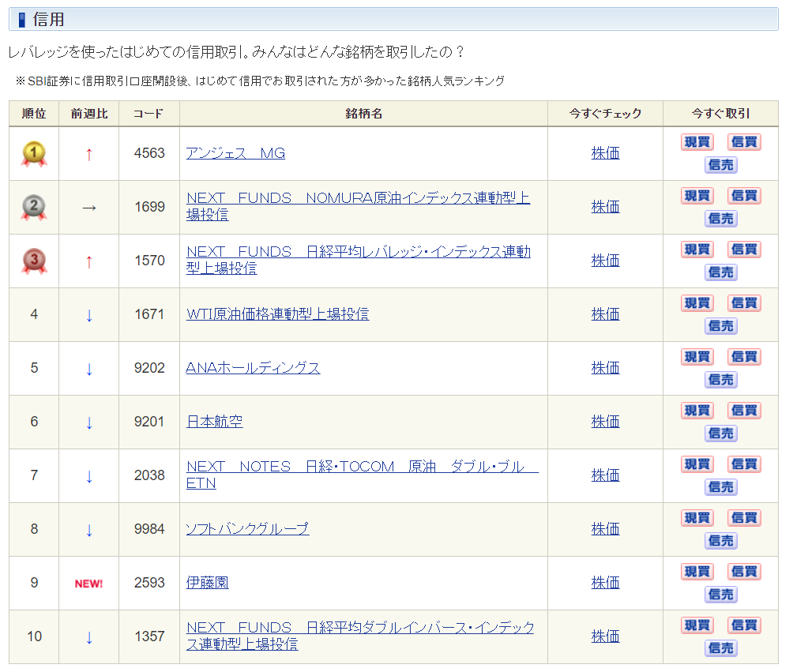Check 株価 for code 1699
793x672 pixels.
tap(605, 206)
